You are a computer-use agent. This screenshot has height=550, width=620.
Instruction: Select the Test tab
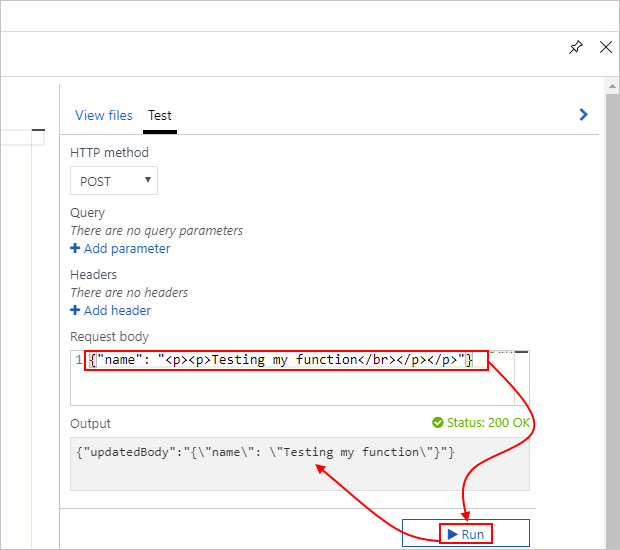pos(160,115)
